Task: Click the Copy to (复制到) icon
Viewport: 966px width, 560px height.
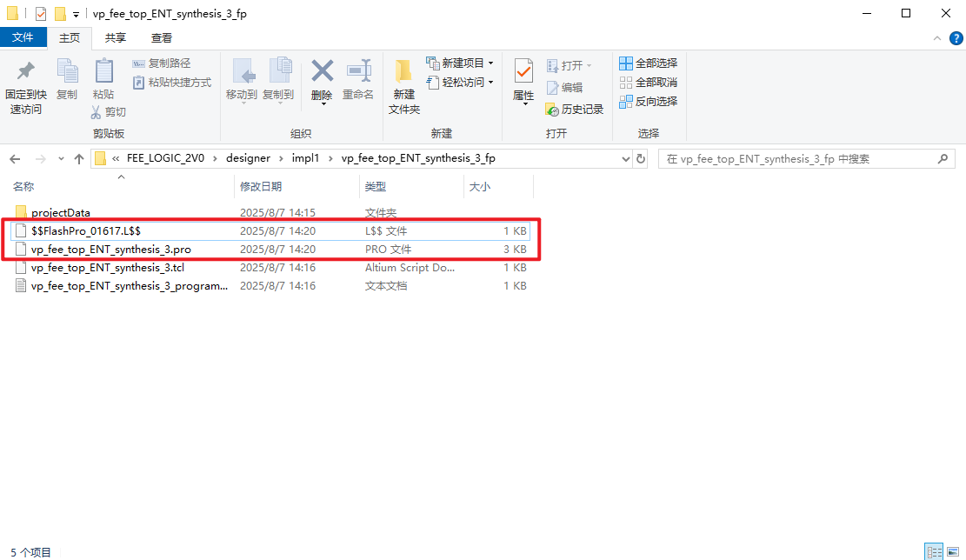Action: (x=280, y=70)
